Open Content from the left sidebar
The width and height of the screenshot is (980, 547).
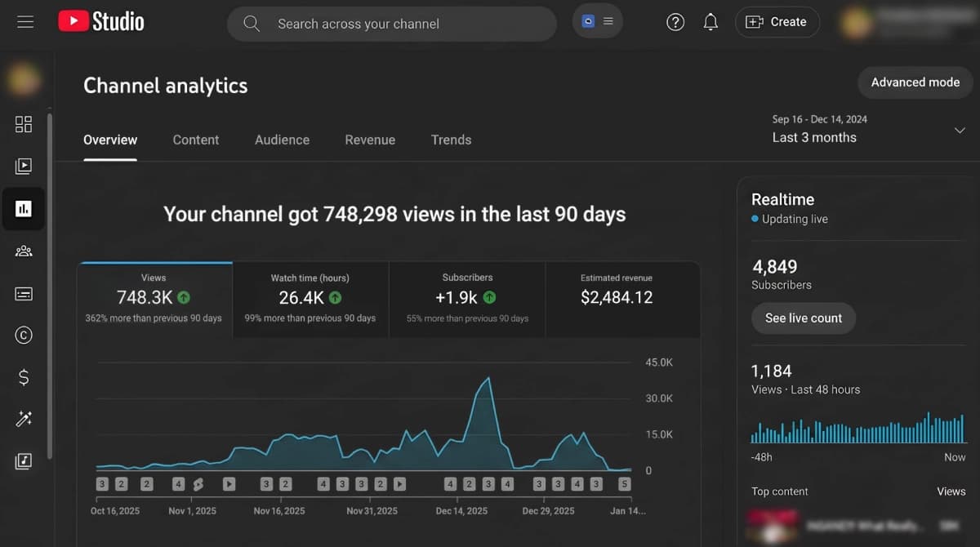24,167
